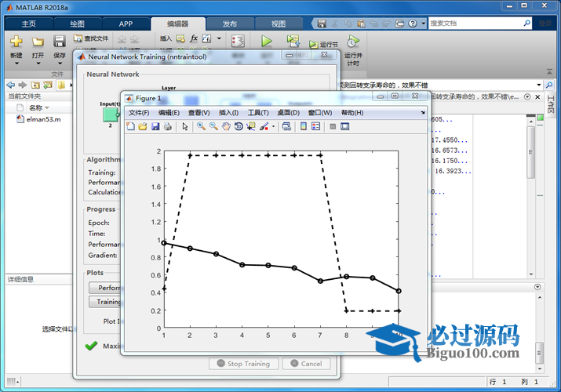Collapse the ribbon using the top-right arrow
This screenshot has height=392, width=561.
click(x=549, y=72)
